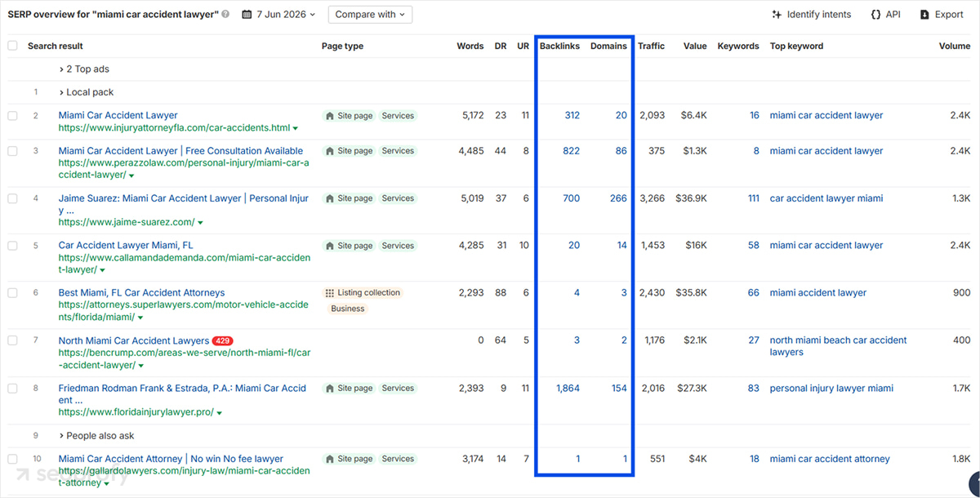Click Services tag in floridainjurylawyer.pro row
Screen dimensions: 980x498
(x=398, y=389)
